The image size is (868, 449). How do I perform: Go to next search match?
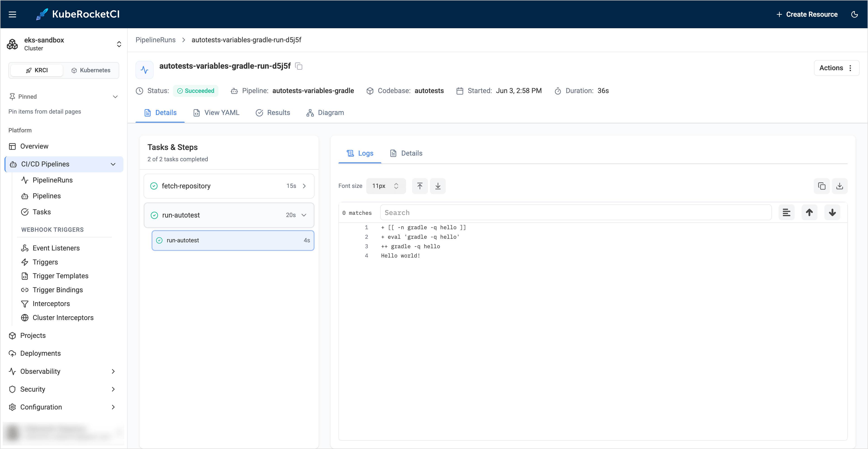tap(832, 212)
